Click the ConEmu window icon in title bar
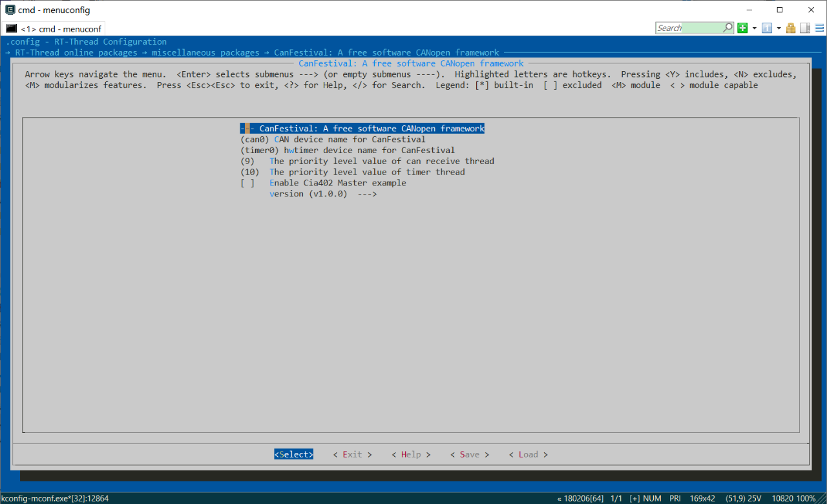 coord(10,10)
